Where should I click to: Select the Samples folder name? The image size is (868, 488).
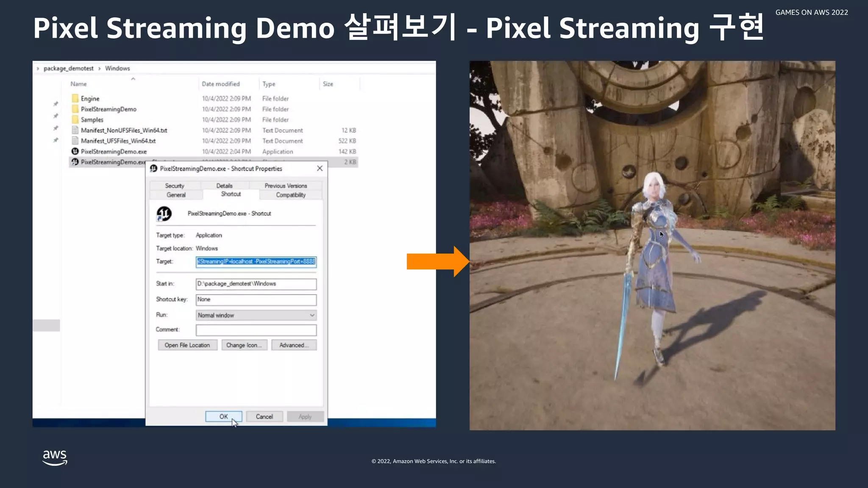(x=92, y=119)
